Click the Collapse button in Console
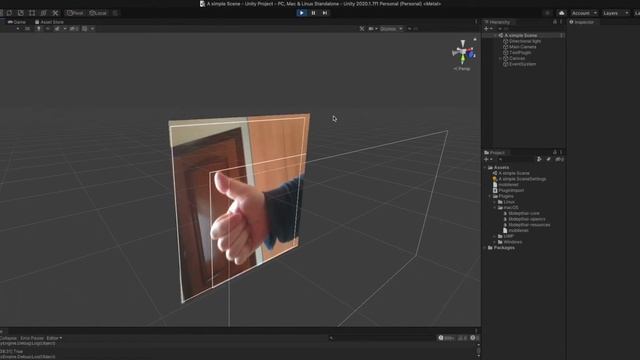Viewport: 640px width, 360px height. pos(8,338)
